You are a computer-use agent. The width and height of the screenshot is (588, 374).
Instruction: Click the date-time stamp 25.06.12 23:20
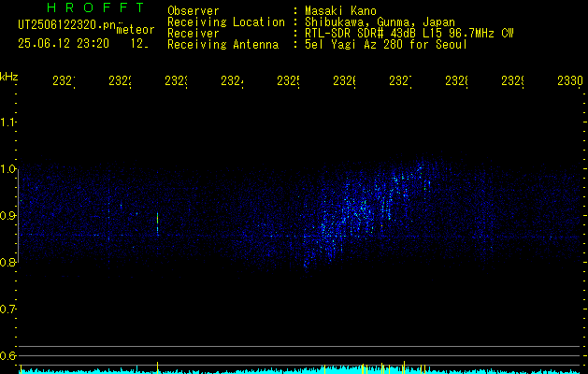click(64, 44)
